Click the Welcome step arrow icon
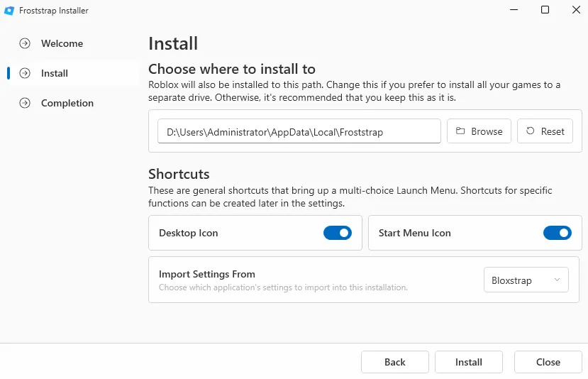 coord(25,43)
